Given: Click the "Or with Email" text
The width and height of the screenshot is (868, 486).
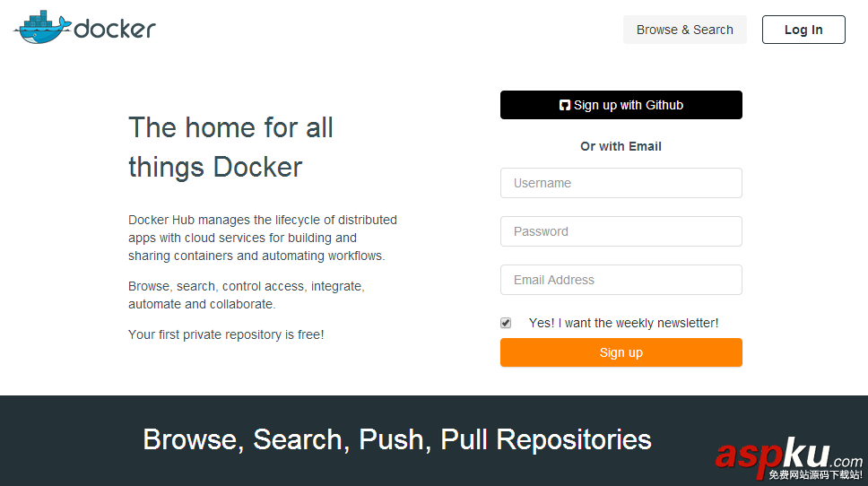Looking at the screenshot, I should (621, 146).
